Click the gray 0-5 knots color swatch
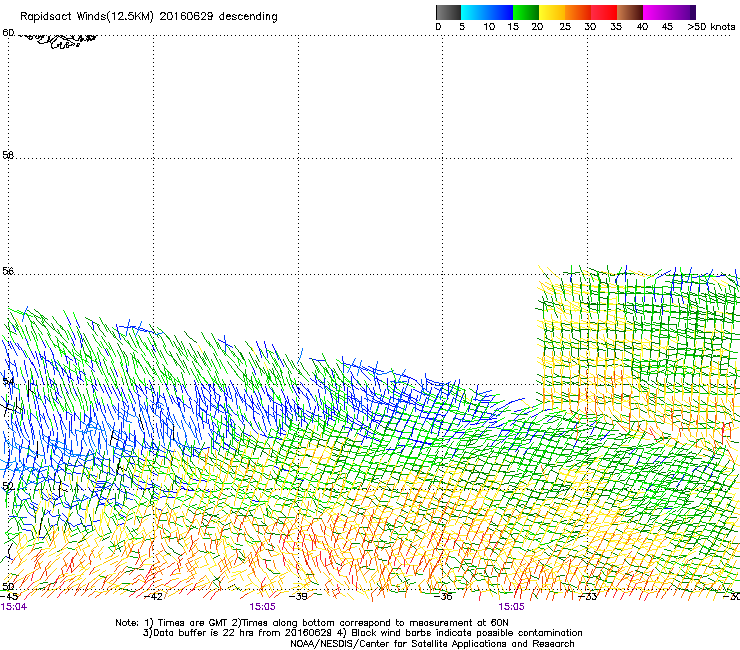Image resolution: width=740 pixels, height=650 pixels. 448,12
